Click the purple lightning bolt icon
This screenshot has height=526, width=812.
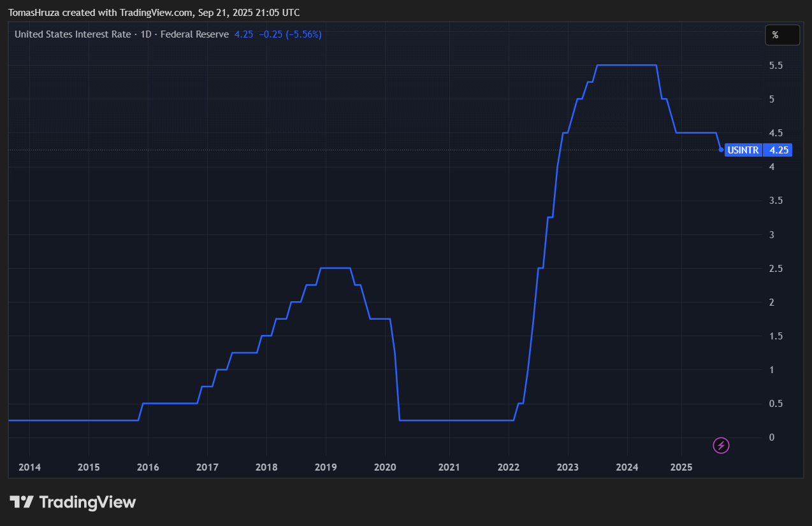pos(721,445)
